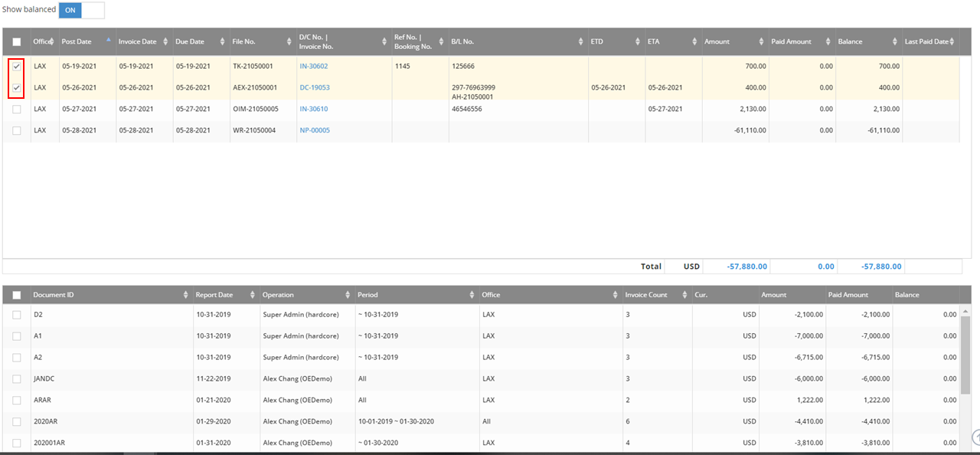Viewport: 980px width, 455px height.
Task: Sort by File No. column icon
Action: (x=289, y=42)
